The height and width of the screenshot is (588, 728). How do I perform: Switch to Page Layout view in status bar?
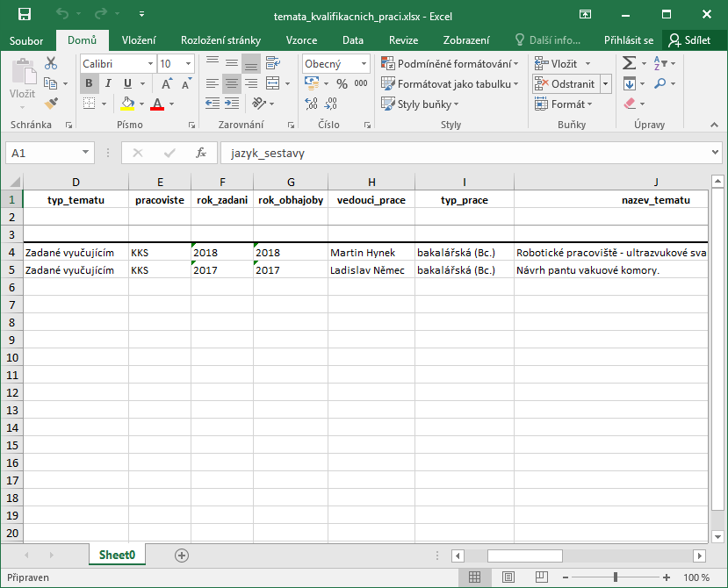tap(508, 577)
